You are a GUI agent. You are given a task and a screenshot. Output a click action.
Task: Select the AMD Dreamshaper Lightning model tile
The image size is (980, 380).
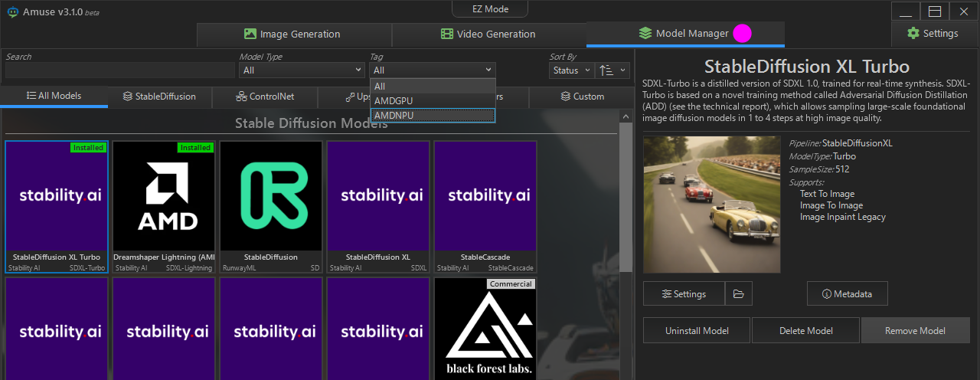point(164,206)
